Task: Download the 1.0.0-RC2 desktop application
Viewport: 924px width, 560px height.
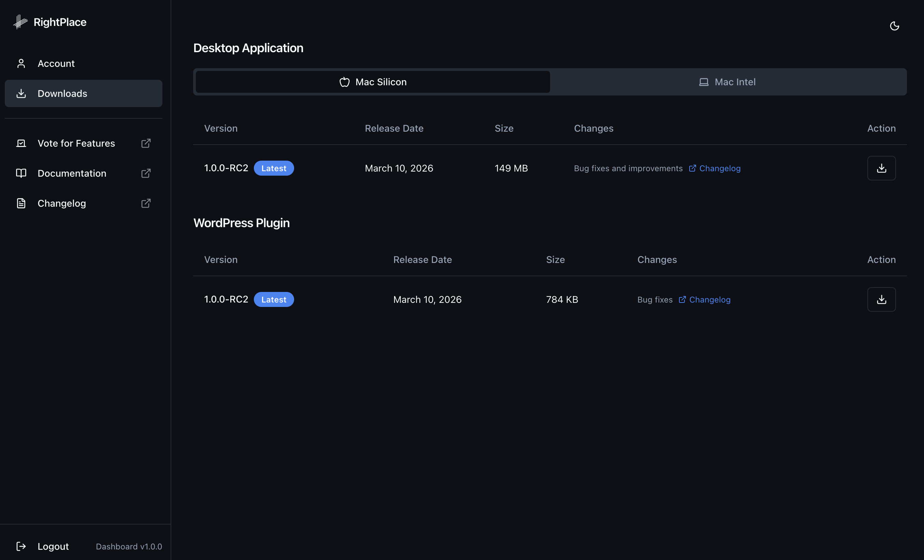Action: pos(881,168)
